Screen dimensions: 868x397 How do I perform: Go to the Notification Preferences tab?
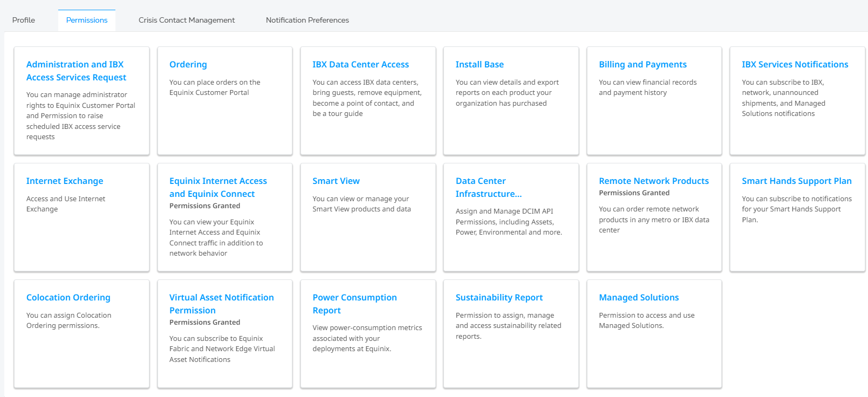point(307,20)
